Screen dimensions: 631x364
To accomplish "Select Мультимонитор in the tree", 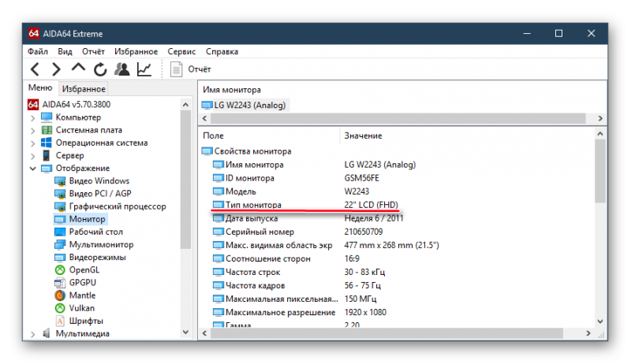I will 101,244.
